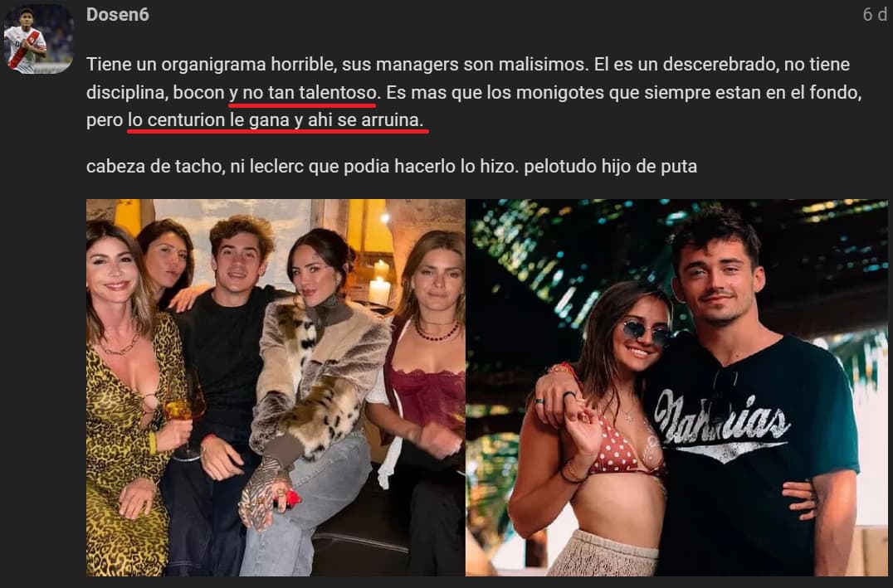
Task: Click the round sunglasses in the right photo
Action: point(647,331)
